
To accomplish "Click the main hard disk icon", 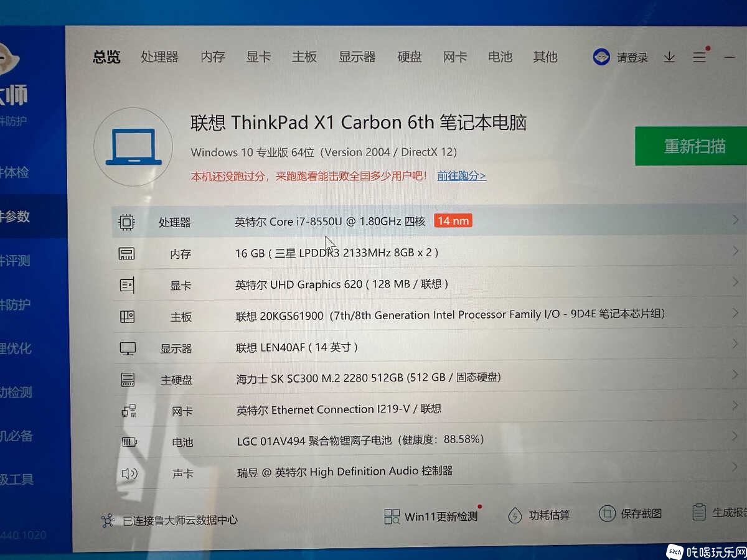I will pyautogui.click(x=128, y=380).
